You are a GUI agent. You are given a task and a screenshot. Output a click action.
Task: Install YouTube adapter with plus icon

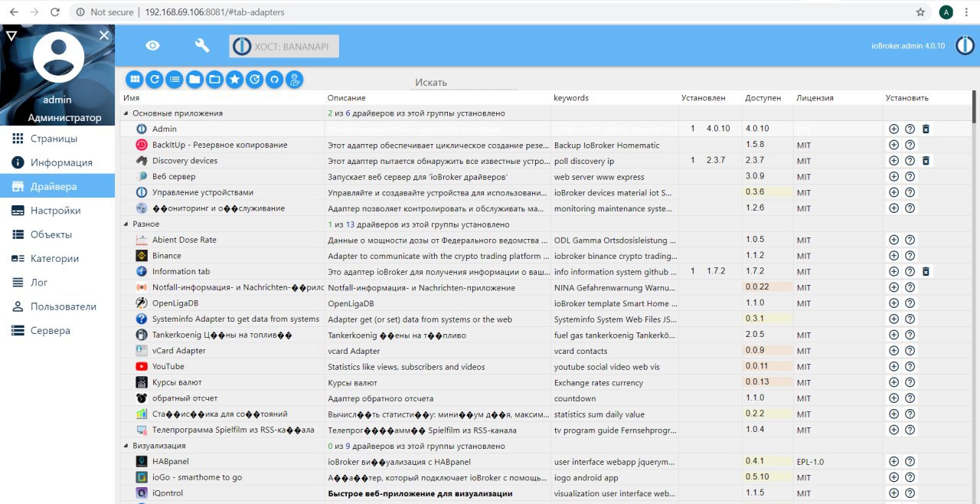tap(893, 366)
